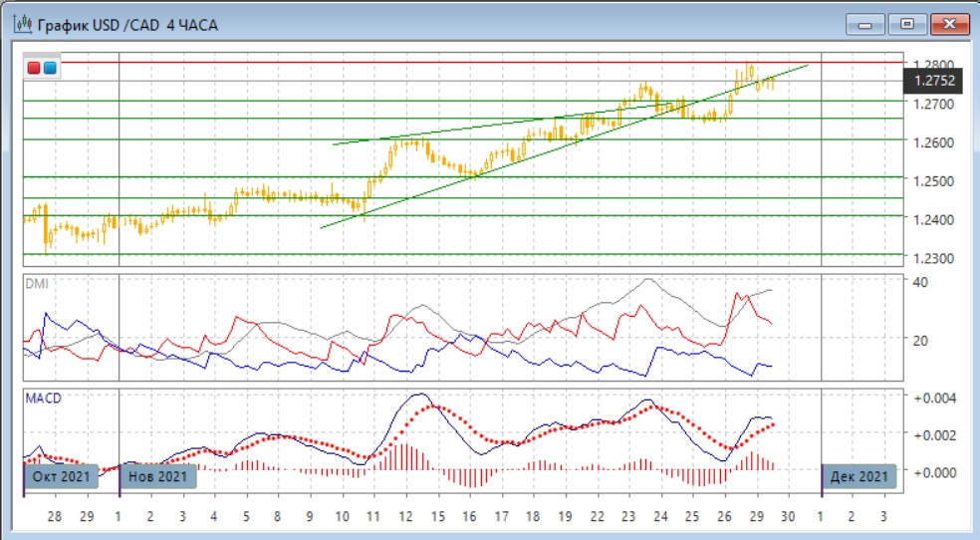The height and width of the screenshot is (540, 980).
Task: Click the Дек 2021 month marker
Action: coord(860,477)
